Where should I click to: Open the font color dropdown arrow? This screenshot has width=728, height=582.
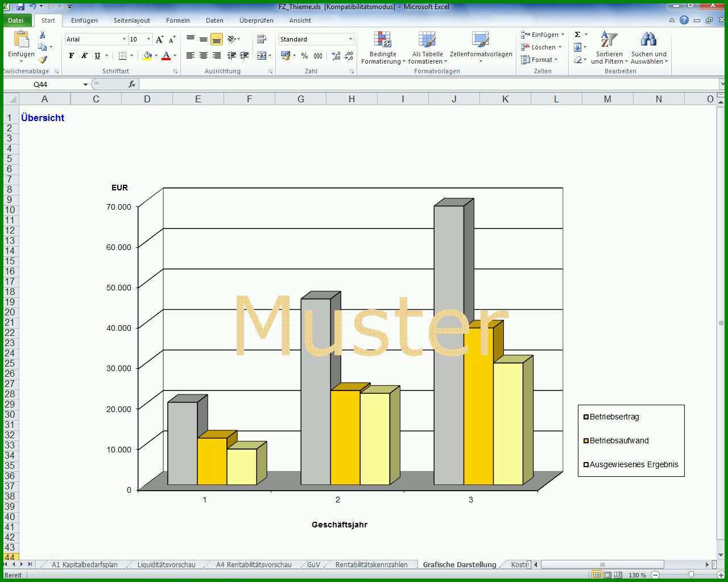click(x=175, y=56)
